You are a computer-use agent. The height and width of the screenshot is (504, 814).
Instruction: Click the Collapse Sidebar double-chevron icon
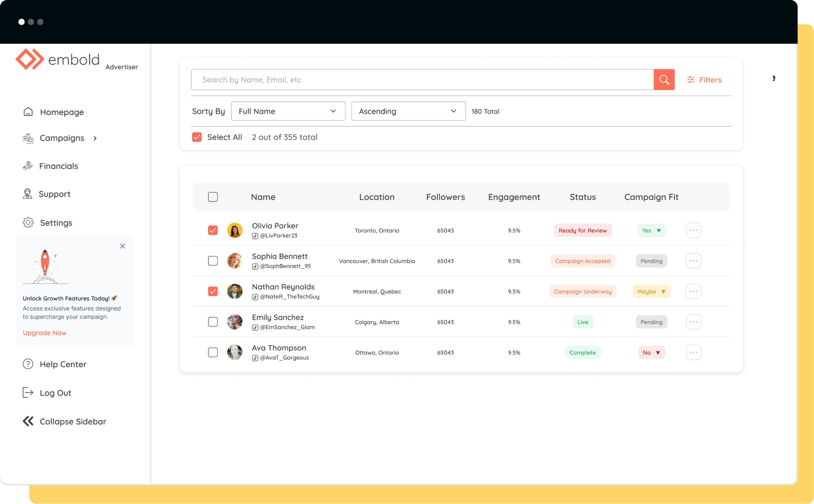click(28, 421)
